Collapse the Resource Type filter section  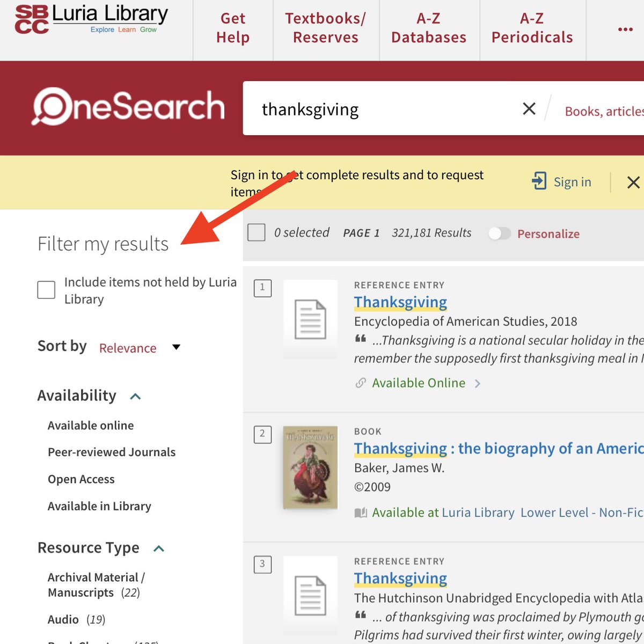(159, 548)
